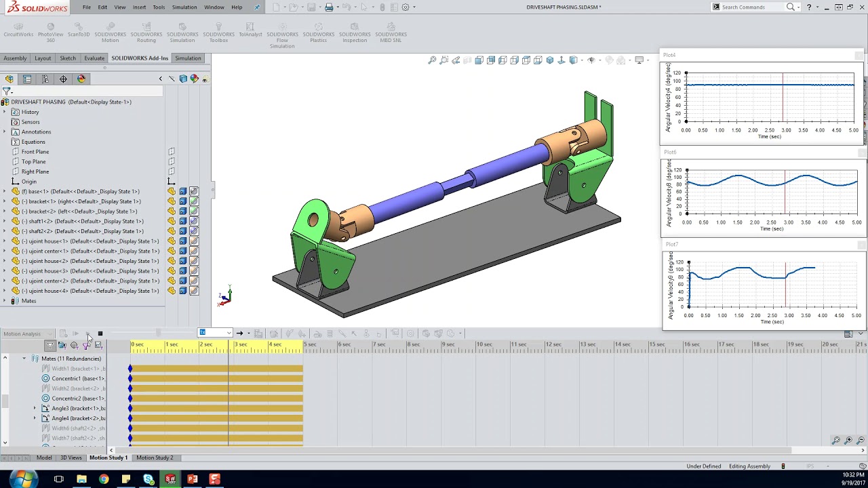Expand the Annotations tree node
Image resolution: width=868 pixels, height=488 pixels.
(5, 131)
